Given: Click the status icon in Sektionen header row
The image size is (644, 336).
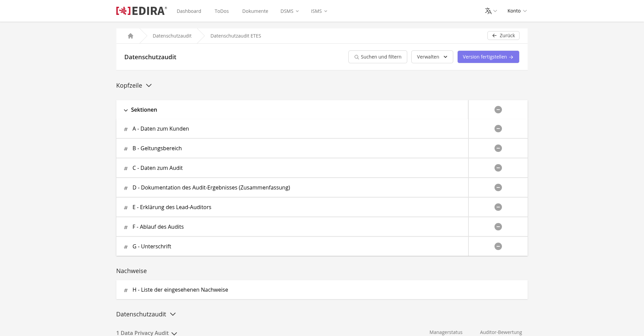Looking at the screenshot, I should click(498, 110).
